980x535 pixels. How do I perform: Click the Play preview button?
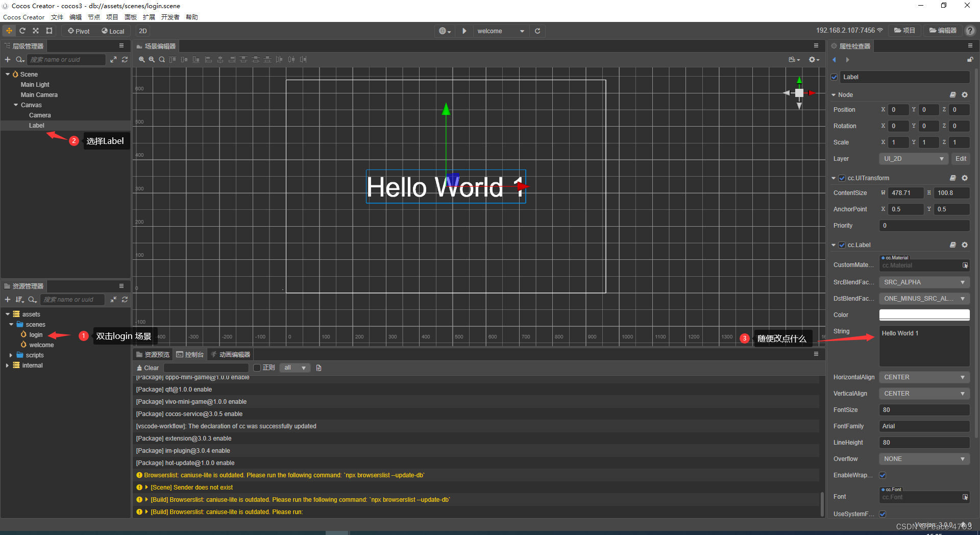464,31
